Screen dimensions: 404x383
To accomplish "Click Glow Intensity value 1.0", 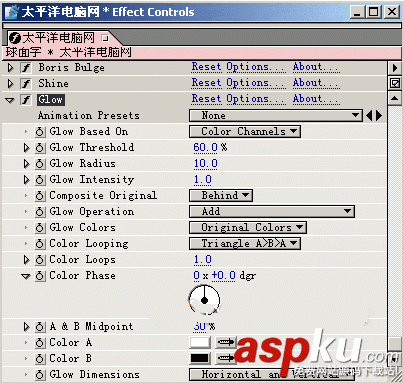I will pos(203,180).
